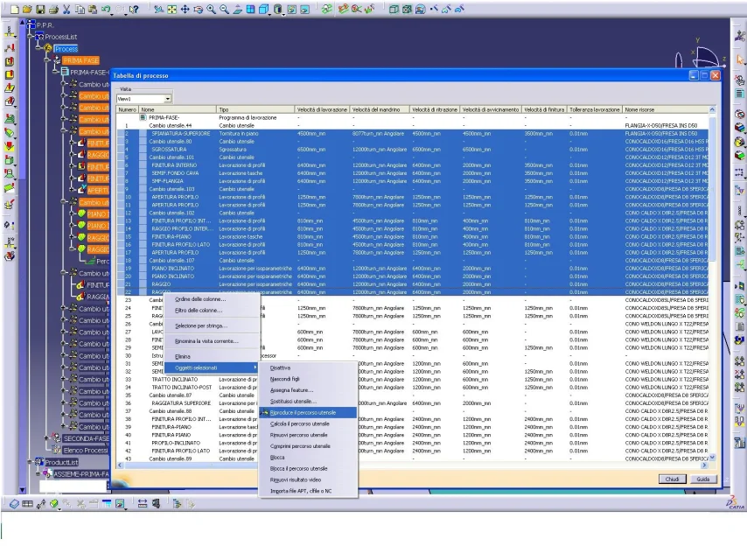Zoom in with the magnifier plus icon
The image size is (747, 560).
211,9
